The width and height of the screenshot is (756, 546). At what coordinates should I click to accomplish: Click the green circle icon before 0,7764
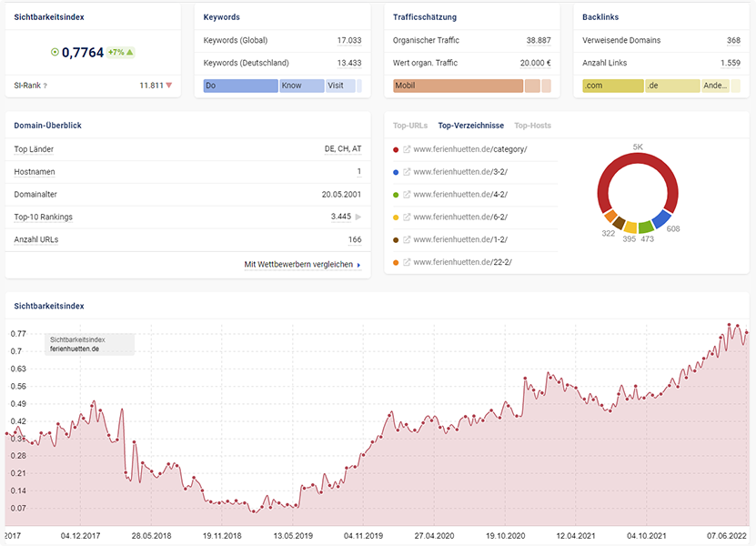click(x=55, y=52)
